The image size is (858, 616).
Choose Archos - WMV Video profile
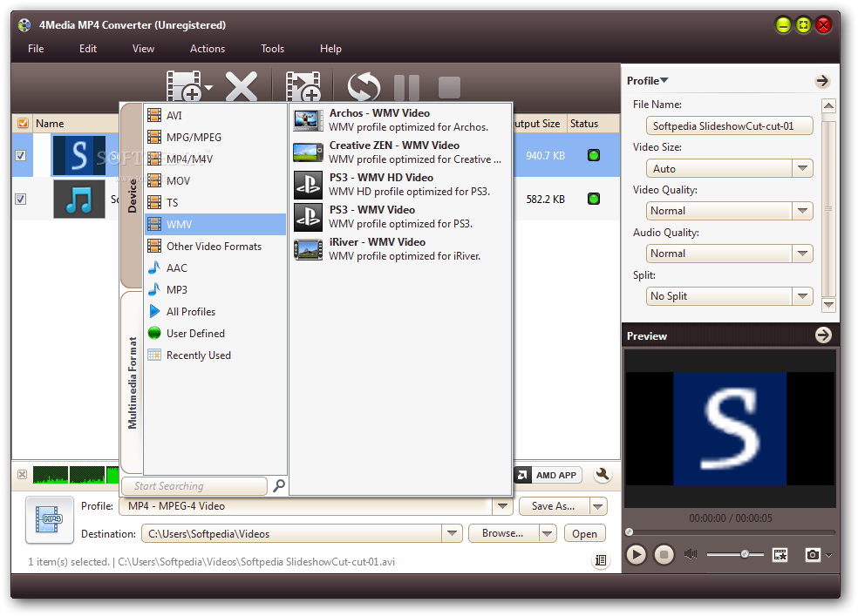click(x=400, y=119)
